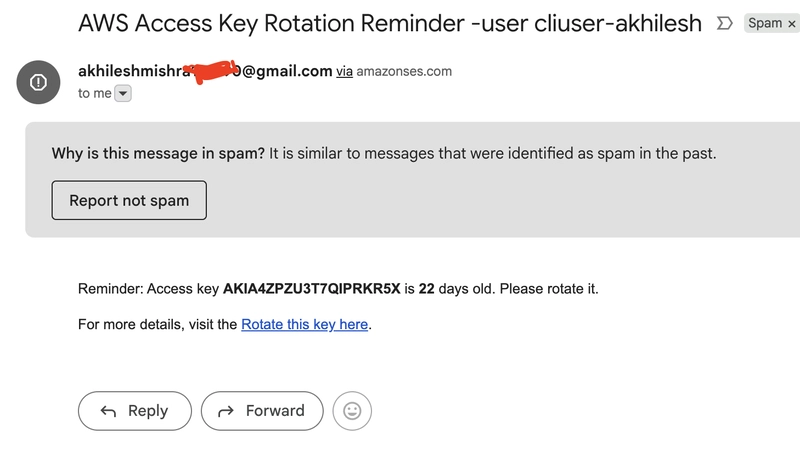This screenshot has width=800, height=451.
Task: Click the Spam label chip
Action: point(765,23)
